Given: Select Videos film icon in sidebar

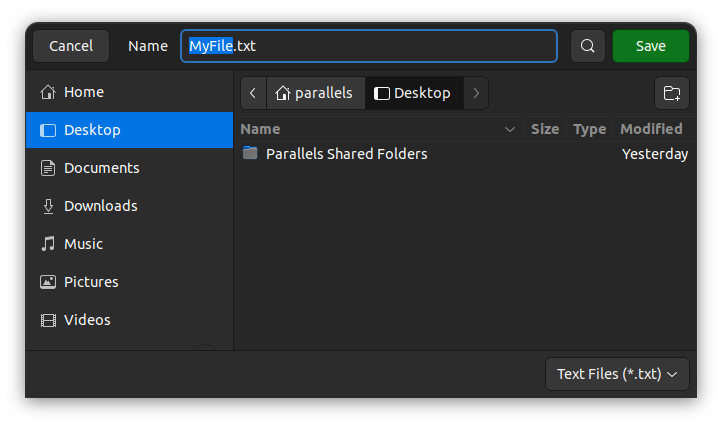Looking at the screenshot, I should pyautogui.click(x=48, y=320).
